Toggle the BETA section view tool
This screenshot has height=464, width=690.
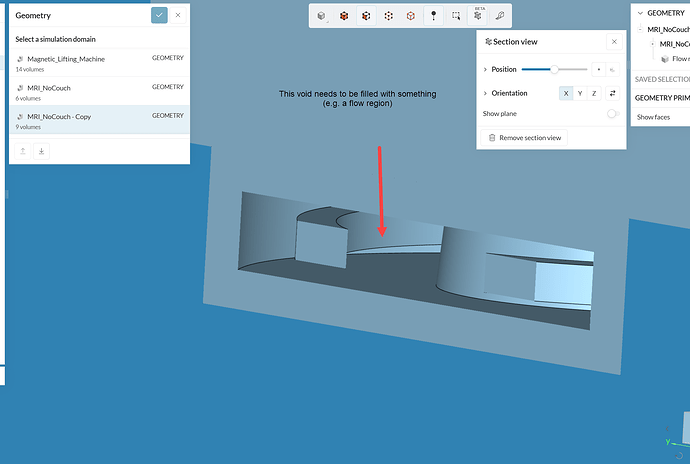478,16
